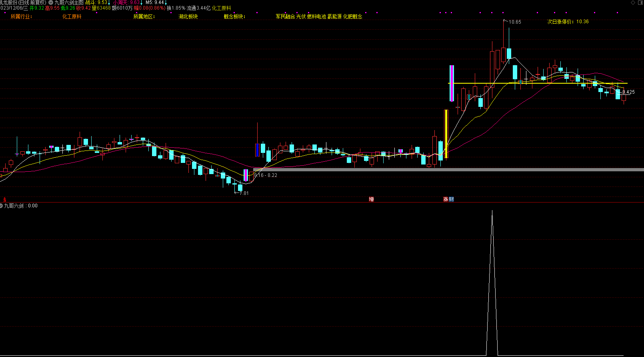Click the 增 event marker on timeline
The height and width of the screenshot is (357, 644).
[x=372, y=199]
